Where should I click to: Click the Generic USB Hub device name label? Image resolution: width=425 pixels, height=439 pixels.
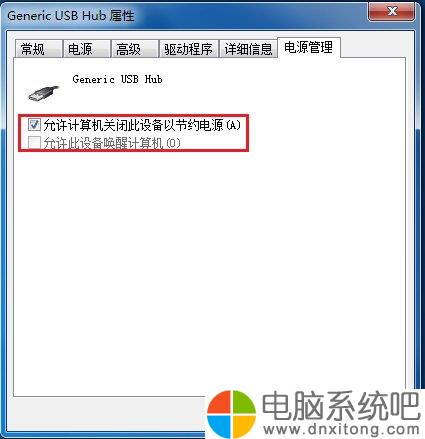click(117, 79)
